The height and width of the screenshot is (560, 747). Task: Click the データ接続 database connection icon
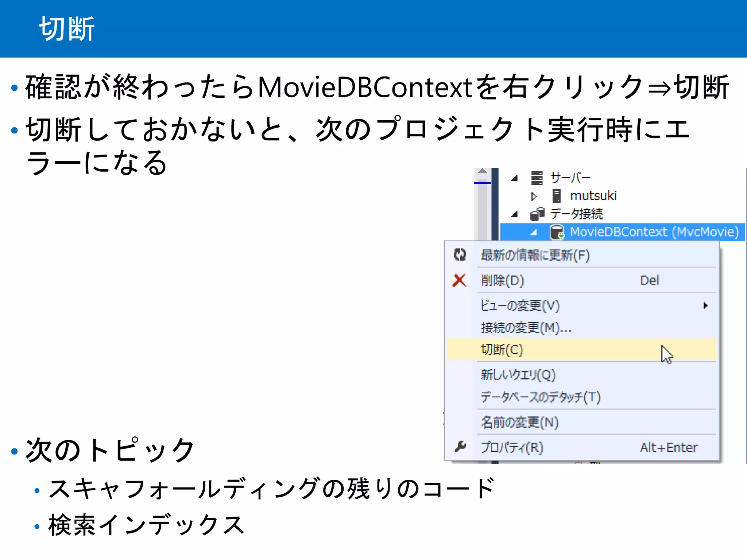coord(537,214)
